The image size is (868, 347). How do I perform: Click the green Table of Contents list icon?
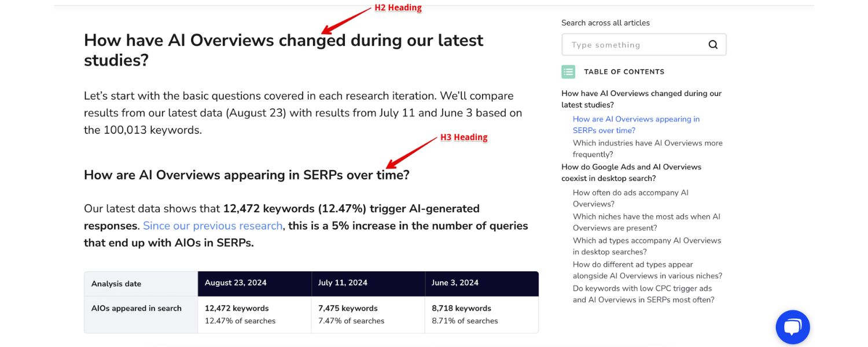click(x=568, y=71)
